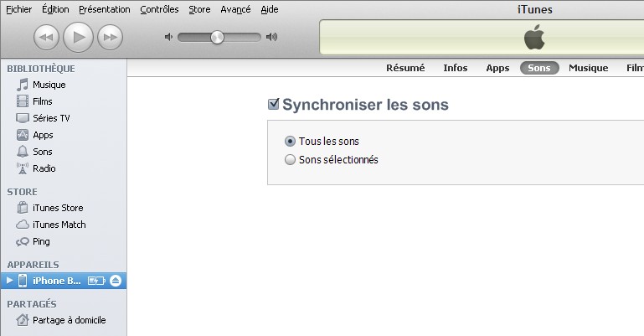The height and width of the screenshot is (336, 644).
Task: Click the volume slider knob
Action: 217,38
